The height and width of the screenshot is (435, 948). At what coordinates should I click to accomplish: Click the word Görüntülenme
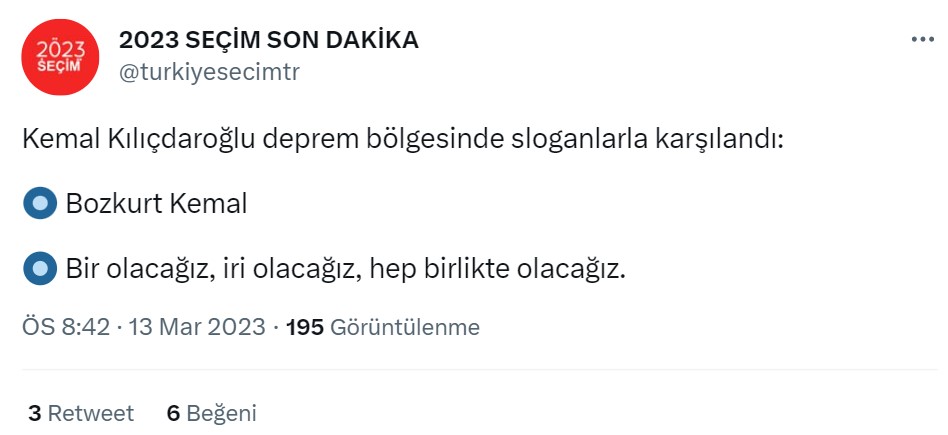[404, 327]
